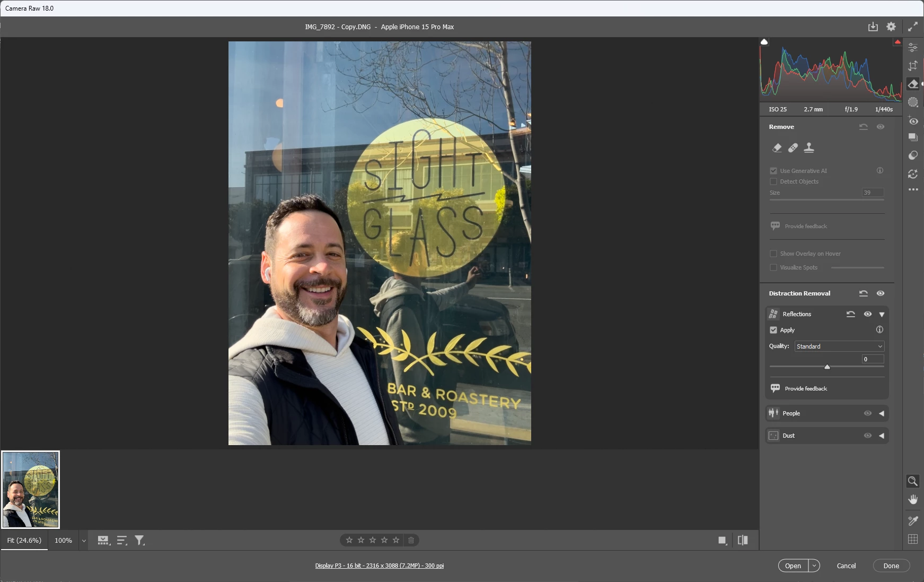The width and height of the screenshot is (924, 582).
Task: Open the Presets panel
Action: click(912, 155)
